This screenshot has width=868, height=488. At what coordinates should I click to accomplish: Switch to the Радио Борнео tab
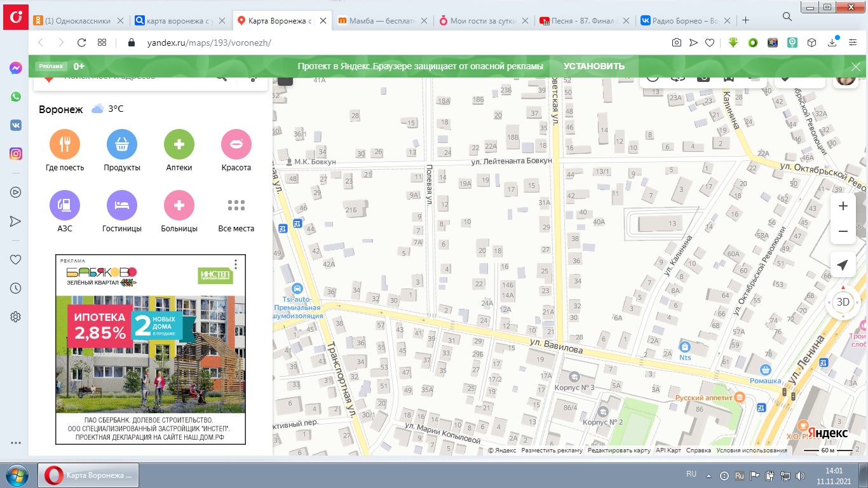[x=687, y=20]
